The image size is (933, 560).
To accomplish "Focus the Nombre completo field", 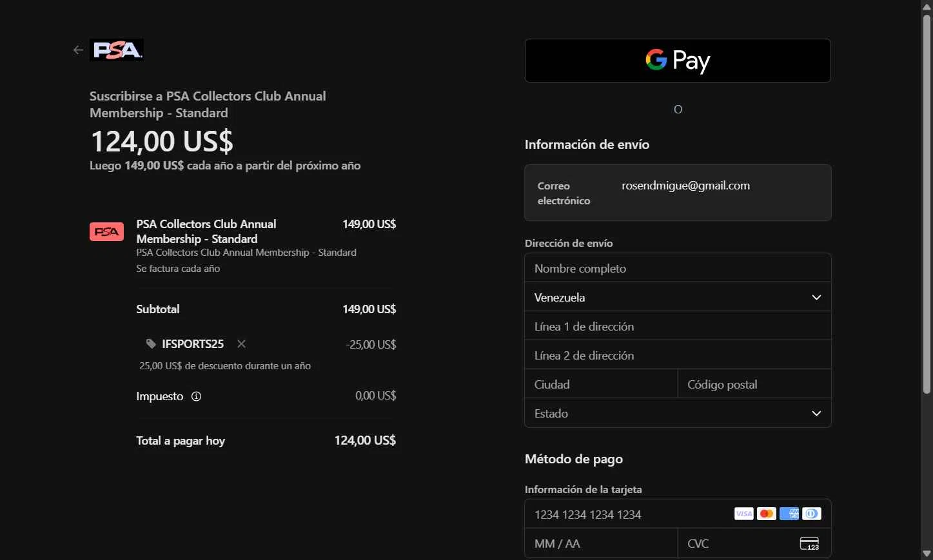I will coord(678,268).
